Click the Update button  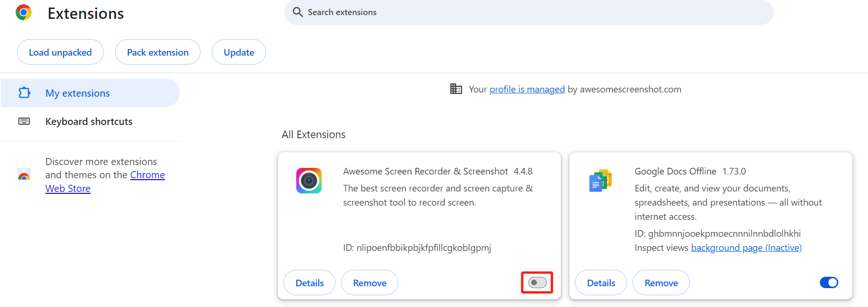[x=239, y=52]
